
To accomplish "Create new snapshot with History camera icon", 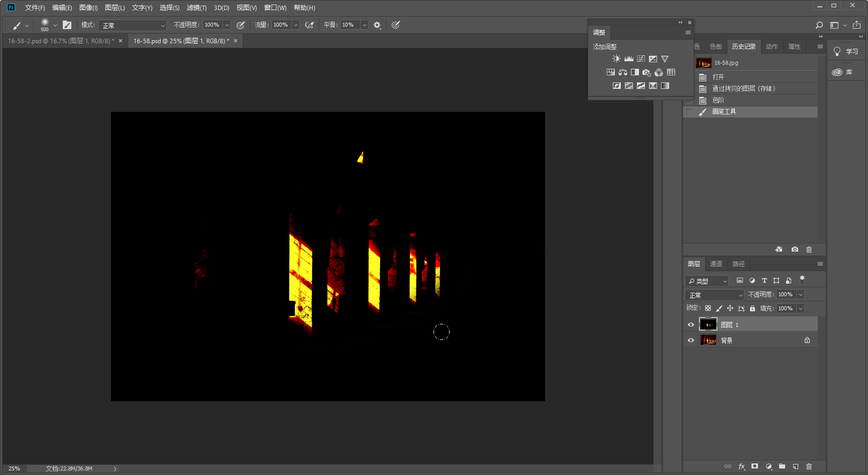I will pyautogui.click(x=795, y=250).
